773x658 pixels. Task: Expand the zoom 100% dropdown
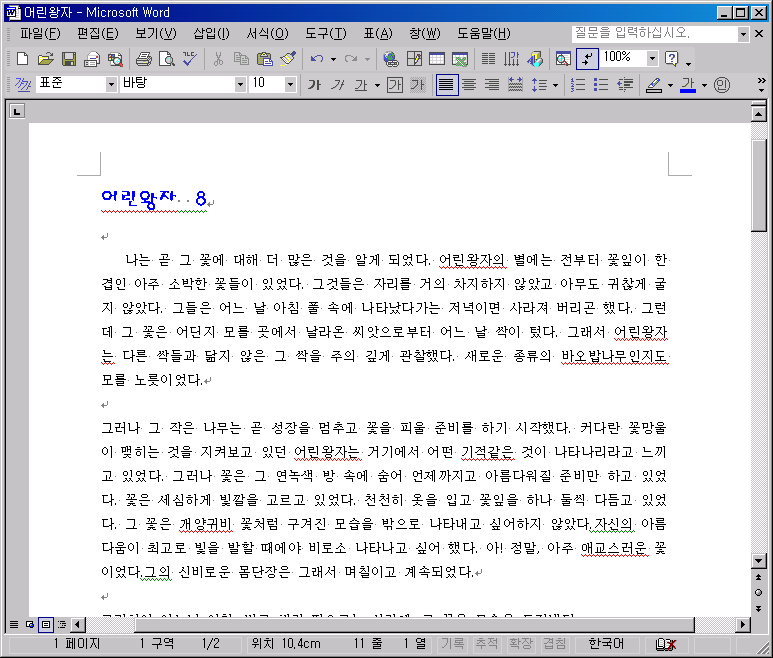click(x=652, y=59)
